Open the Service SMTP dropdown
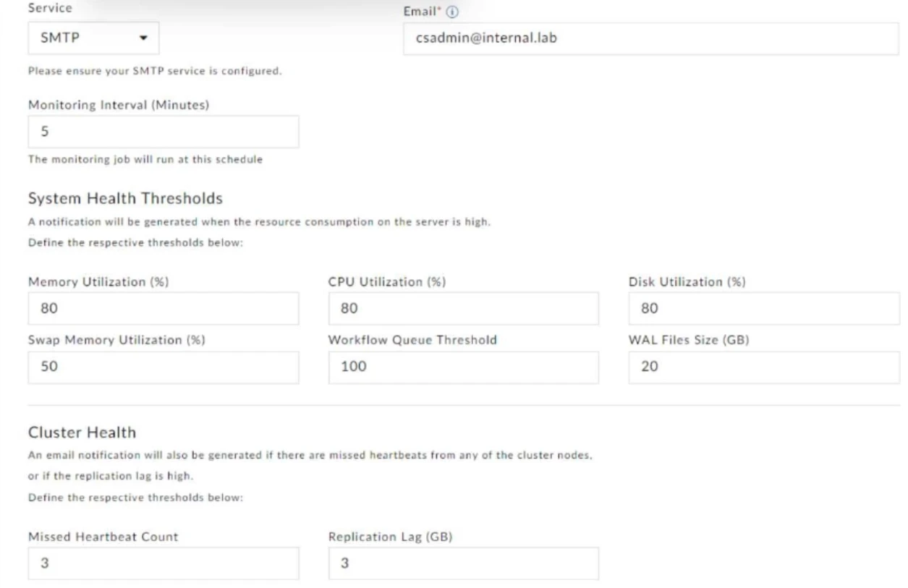This screenshot has height=588, width=908. coord(93,38)
